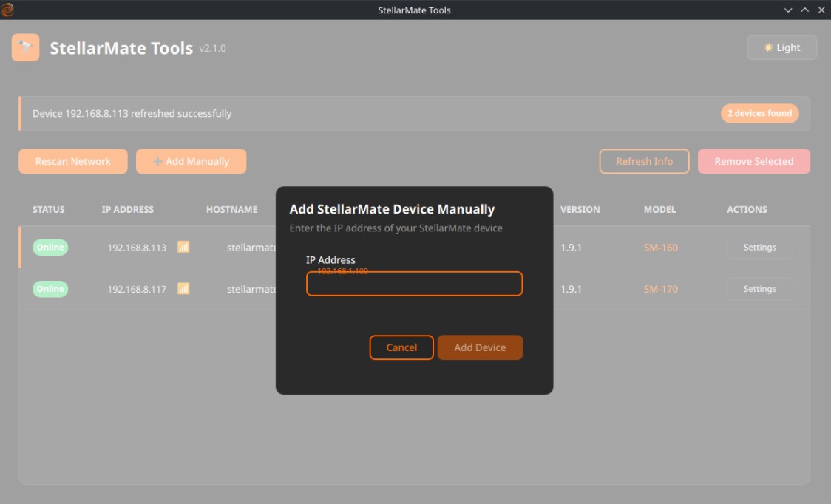This screenshot has width=831, height=504.
Task: Click the STATUS column header
Action: pos(48,209)
